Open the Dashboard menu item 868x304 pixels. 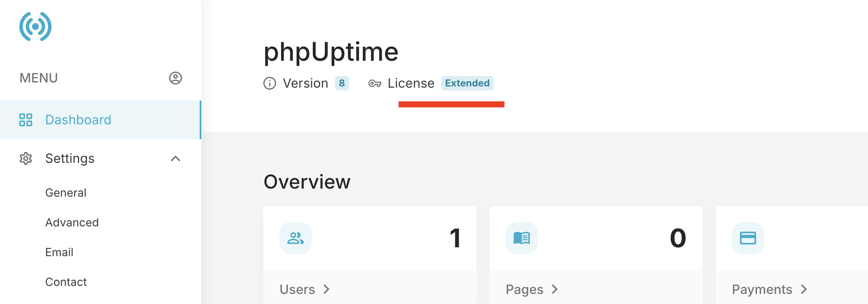coord(100,120)
